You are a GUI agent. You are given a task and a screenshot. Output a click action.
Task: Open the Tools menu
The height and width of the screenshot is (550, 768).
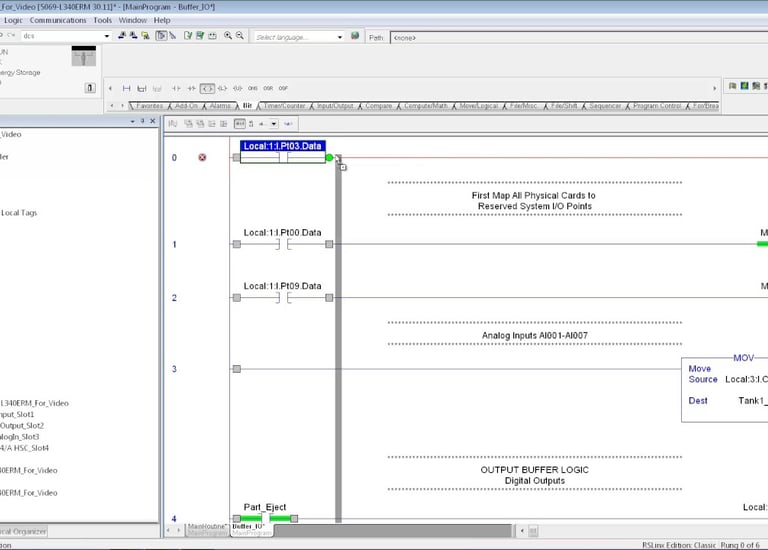pyautogui.click(x=102, y=20)
